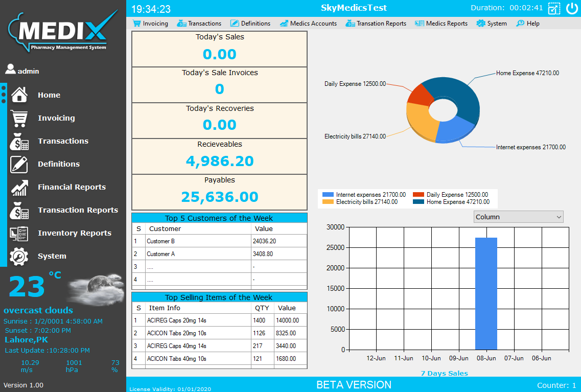The height and width of the screenshot is (392, 581).
Task: Click the power button icon in header
Action: pyautogui.click(x=572, y=8)
